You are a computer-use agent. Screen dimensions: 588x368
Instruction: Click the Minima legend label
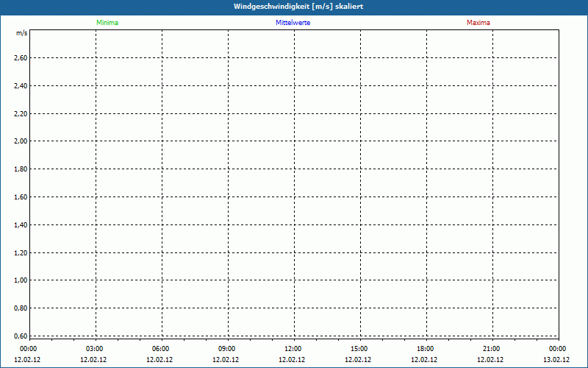click(x=107, y=23)
